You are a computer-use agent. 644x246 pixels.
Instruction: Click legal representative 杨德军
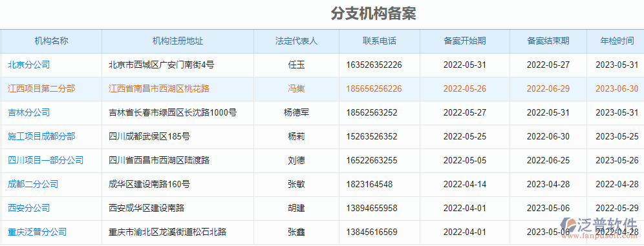(297, 112)
